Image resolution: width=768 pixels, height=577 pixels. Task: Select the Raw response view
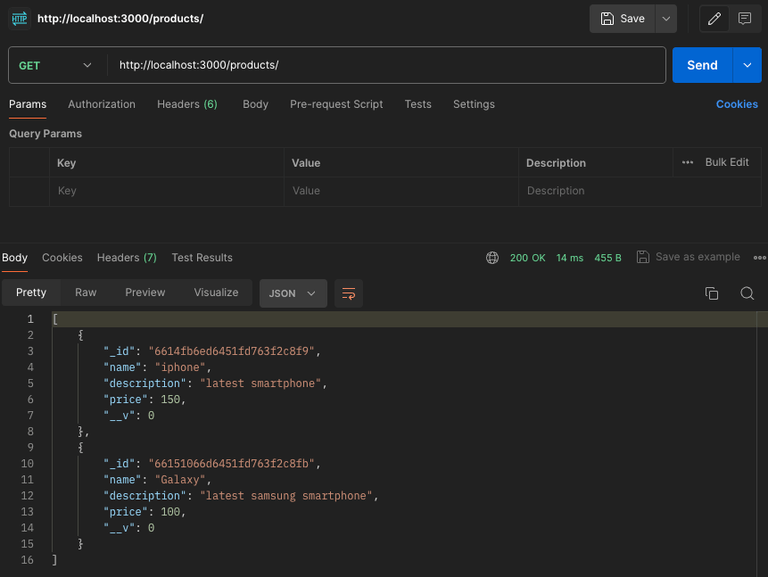click(86, 292)
